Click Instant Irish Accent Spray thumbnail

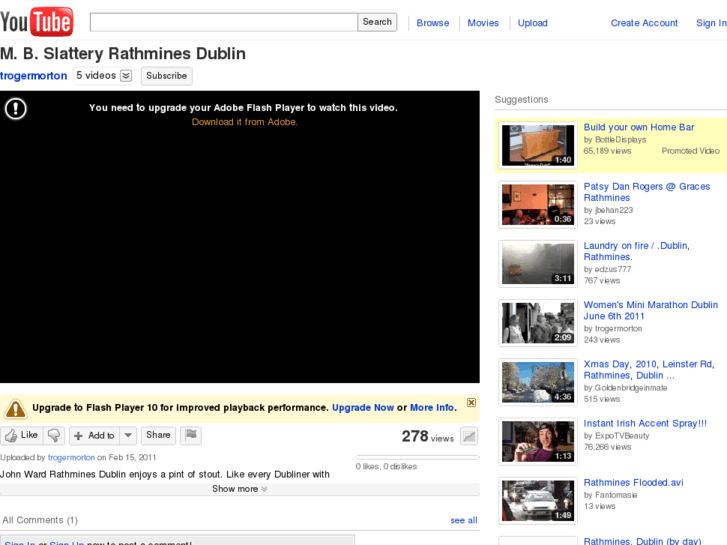538,442
